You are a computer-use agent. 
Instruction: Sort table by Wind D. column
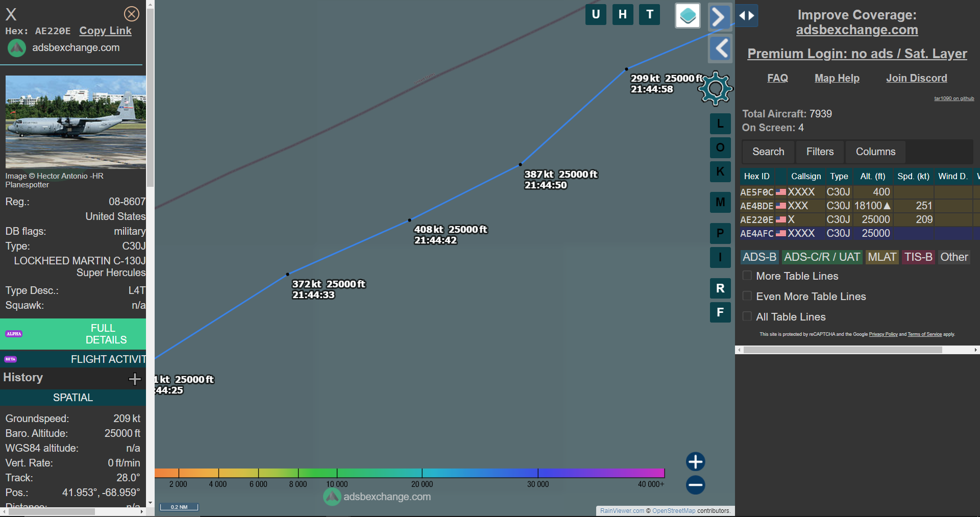[953, 176]
